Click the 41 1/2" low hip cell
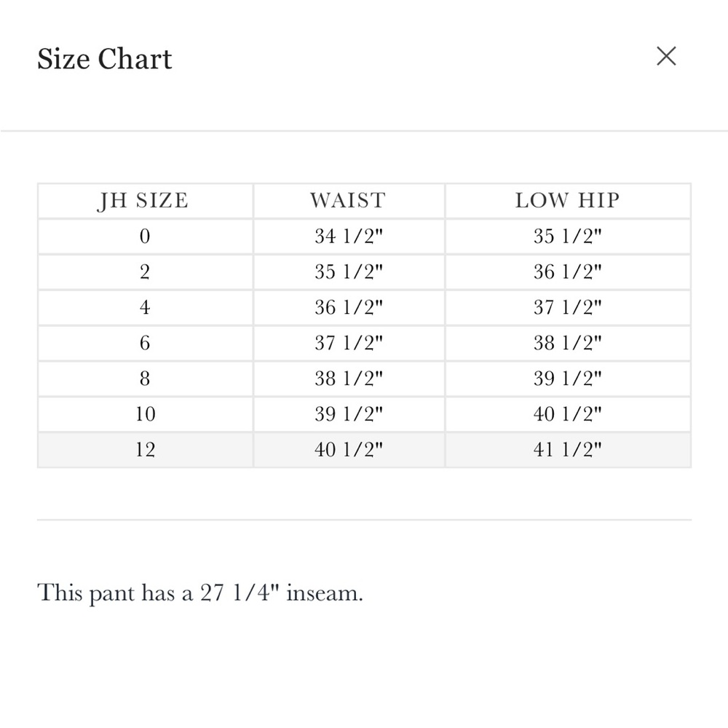This screenshot has width=728, height=728. pos(567,450)
